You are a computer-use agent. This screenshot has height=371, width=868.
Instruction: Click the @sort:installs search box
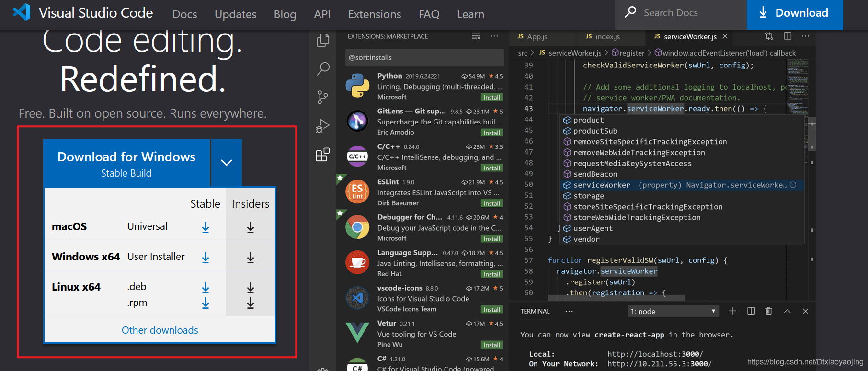click(424, 57)
